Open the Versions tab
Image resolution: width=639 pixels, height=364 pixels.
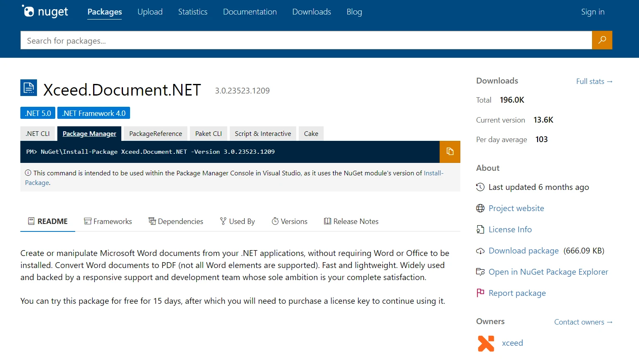[290, 221]
